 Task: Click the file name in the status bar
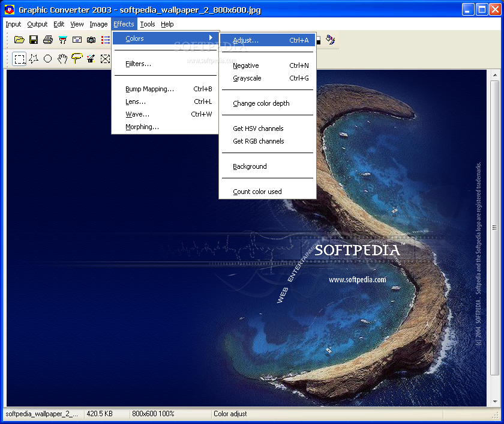42,414
